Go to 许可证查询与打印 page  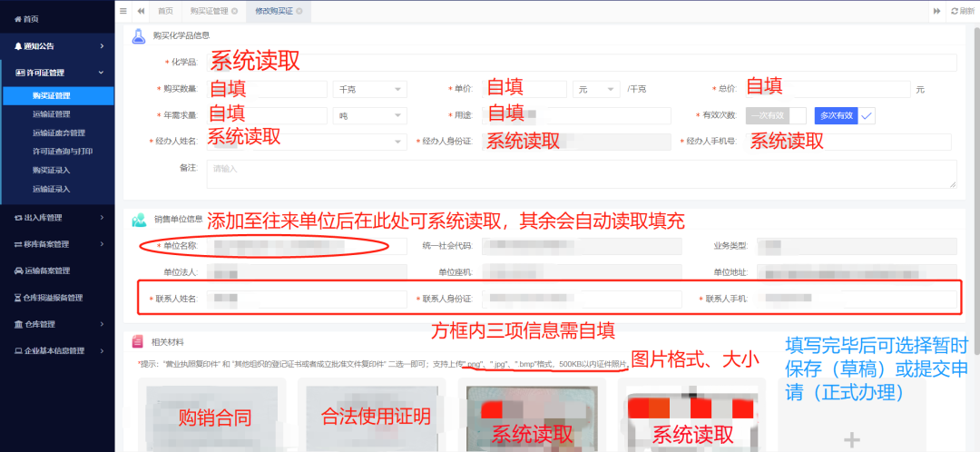pyautogui.click(x=63, y=152)
